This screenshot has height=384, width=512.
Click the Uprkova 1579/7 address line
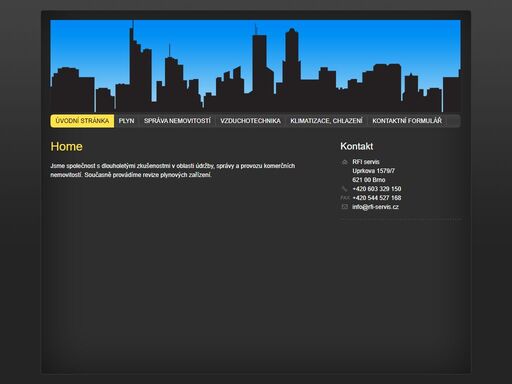click(374, 171)
